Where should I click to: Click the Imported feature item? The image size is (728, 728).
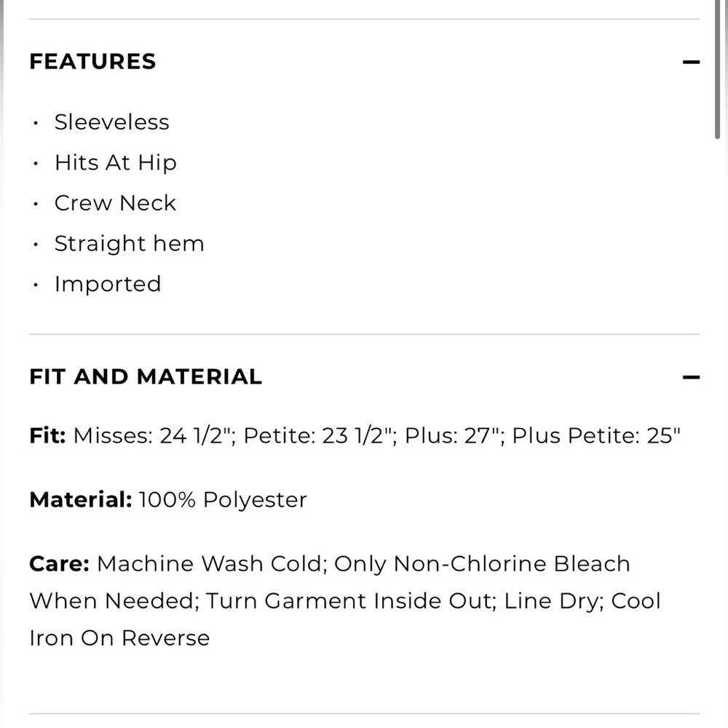coord(108,284)
